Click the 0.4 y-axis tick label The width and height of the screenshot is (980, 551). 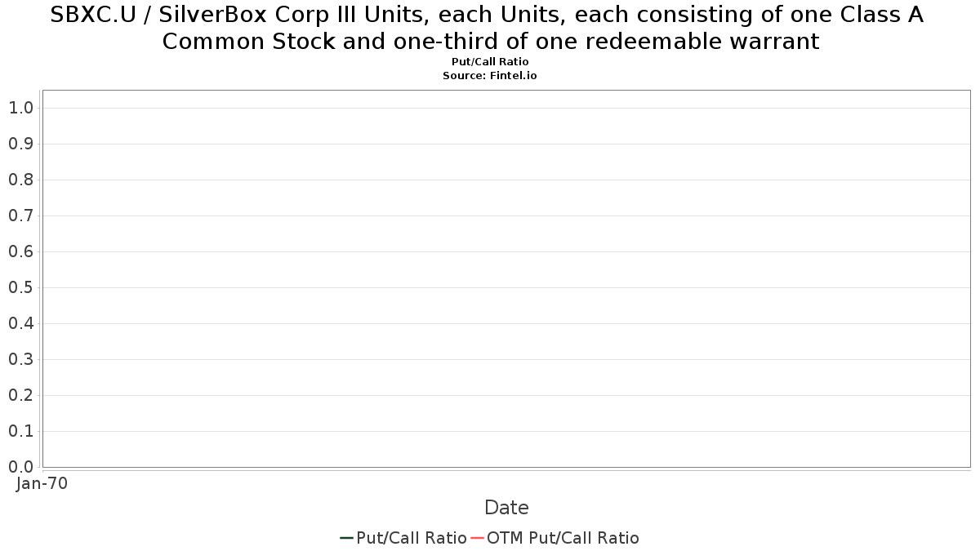(x=20, y=323)
